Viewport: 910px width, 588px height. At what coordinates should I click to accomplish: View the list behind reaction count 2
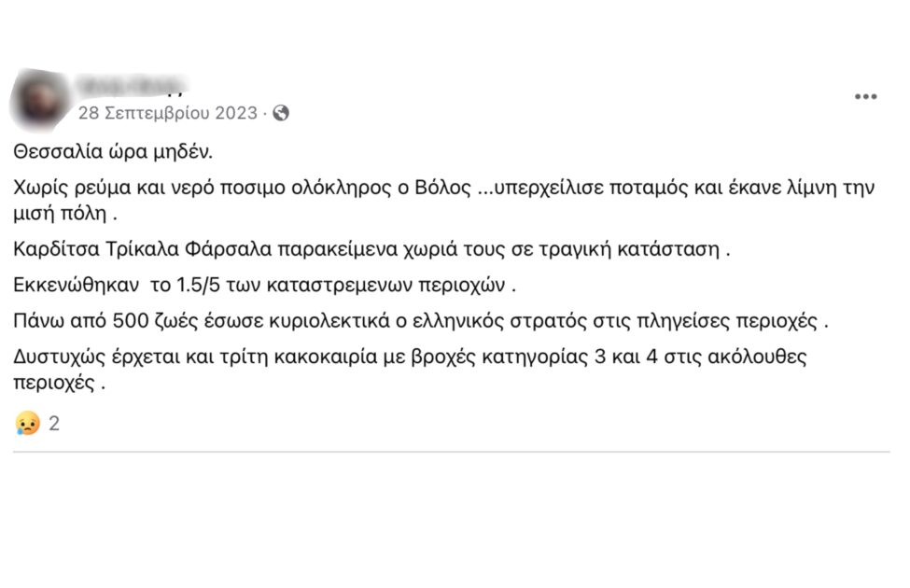tap(54, 424)
